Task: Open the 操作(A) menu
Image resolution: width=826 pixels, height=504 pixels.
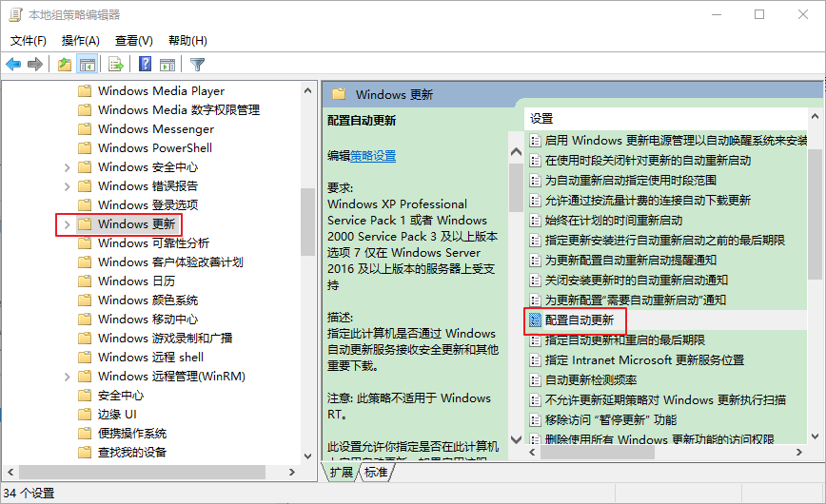Action: pyautogui.click(x=81, y=41)
